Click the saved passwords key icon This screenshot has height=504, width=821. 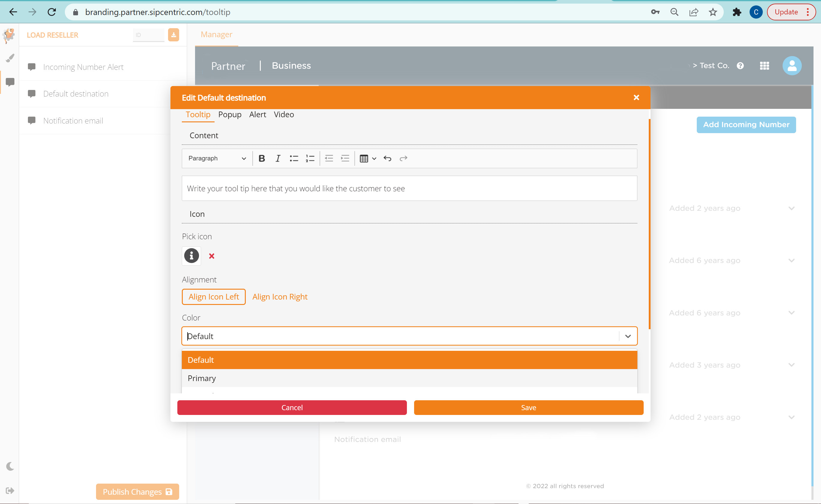point(655,12)
